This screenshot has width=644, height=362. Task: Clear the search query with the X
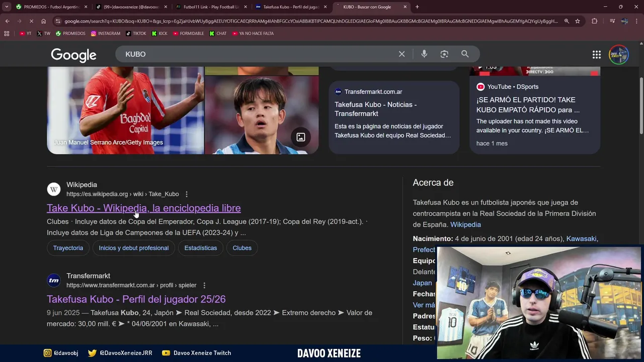(401, 54)
